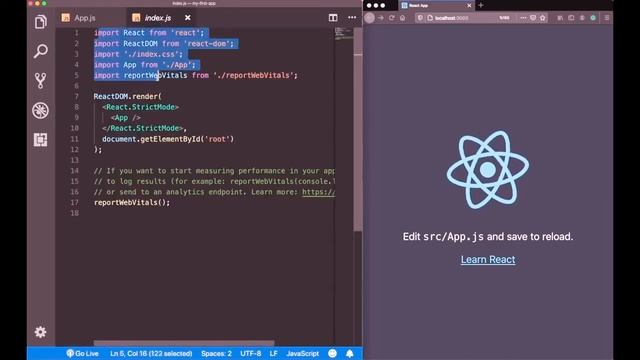Bookmark this page with the star
This screenshot has height=360, width=640.
pyautogui.click(x=542, y=18)
